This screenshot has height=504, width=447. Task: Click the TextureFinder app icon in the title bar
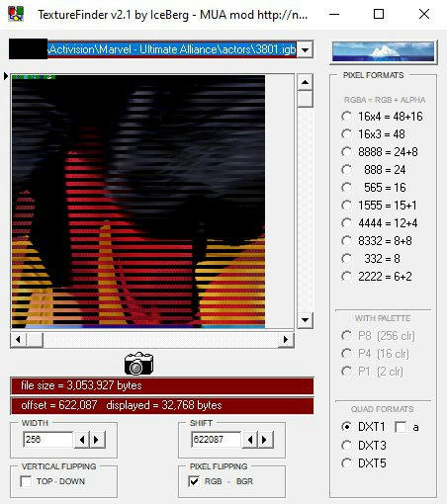pyautogui.click(x=16, y=14)
